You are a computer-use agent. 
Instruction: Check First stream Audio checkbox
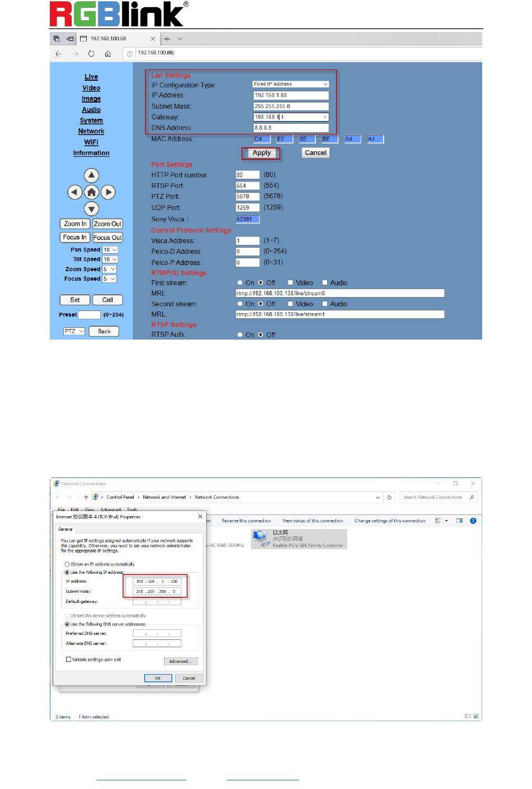(325, 283)
